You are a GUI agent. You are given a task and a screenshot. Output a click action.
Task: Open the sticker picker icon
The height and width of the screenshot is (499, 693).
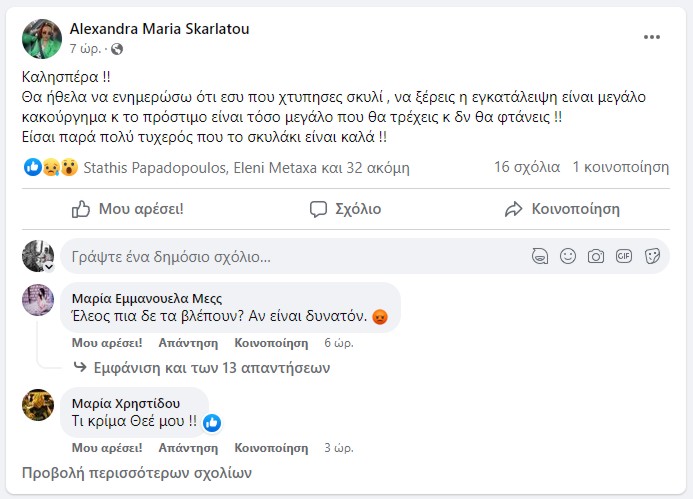tap(652, 256)
